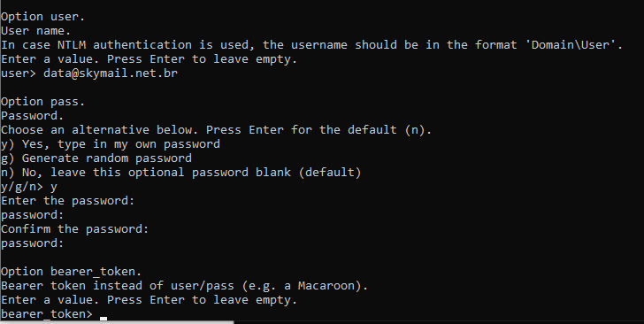Click the 'y' answer after y/g/n prompt
Viewport: 644px width, 324px height.
pos(54,188)
